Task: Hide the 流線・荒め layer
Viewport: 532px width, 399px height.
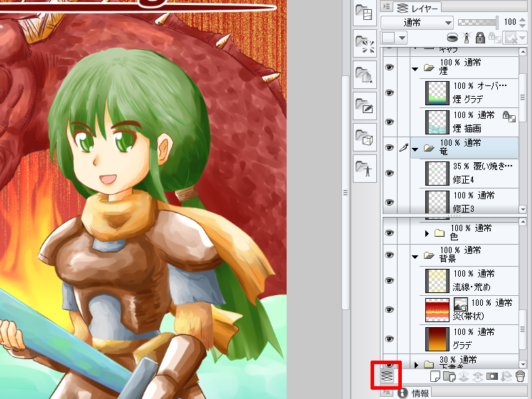Action: [x=390, y=281]
